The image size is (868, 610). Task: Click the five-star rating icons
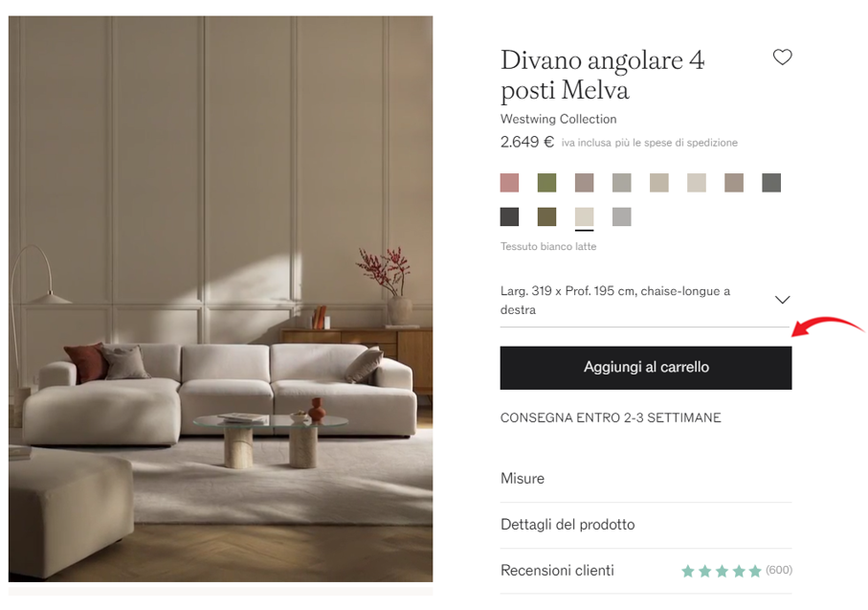722,571
